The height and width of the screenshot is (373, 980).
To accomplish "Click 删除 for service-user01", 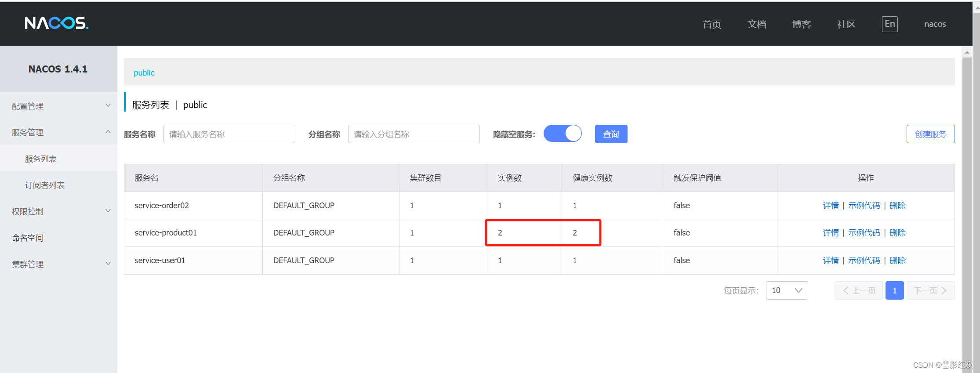I will [897, 260].
